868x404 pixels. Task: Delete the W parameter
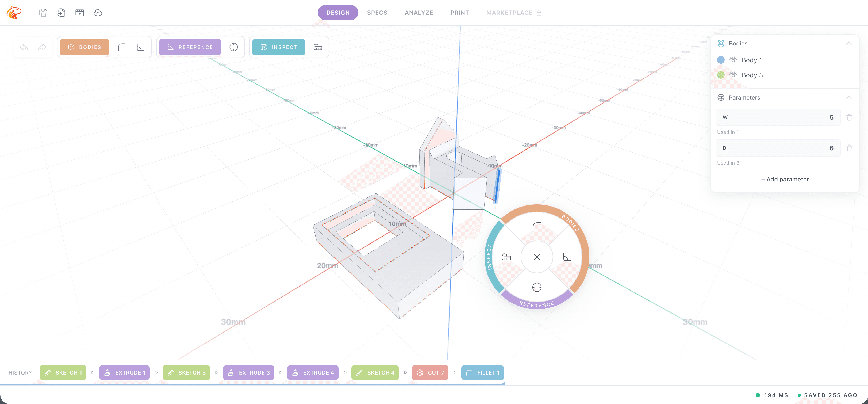(849, 117)
